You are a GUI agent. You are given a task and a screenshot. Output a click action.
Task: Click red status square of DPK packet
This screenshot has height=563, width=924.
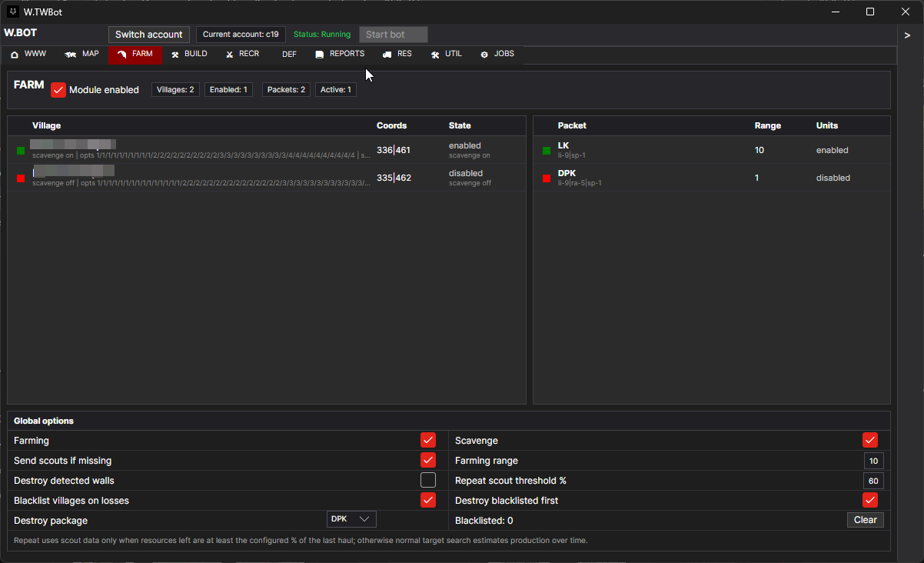pos(547,178)
